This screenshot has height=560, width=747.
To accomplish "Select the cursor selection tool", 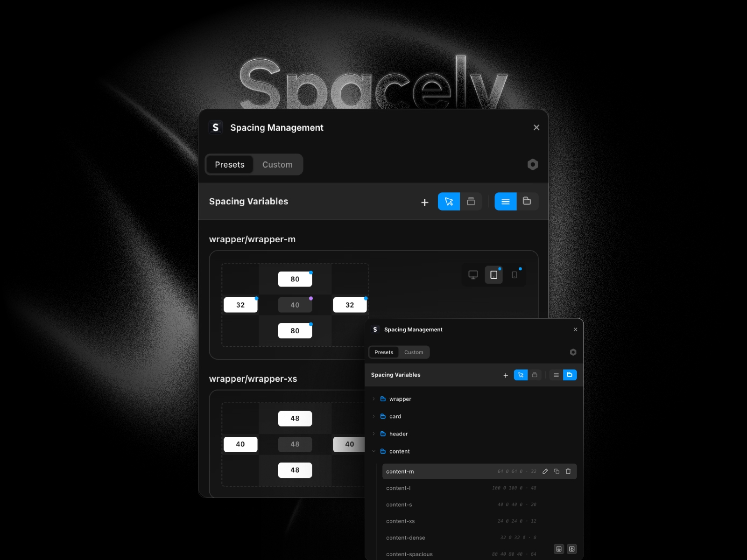I will click(x=449, y=202).
